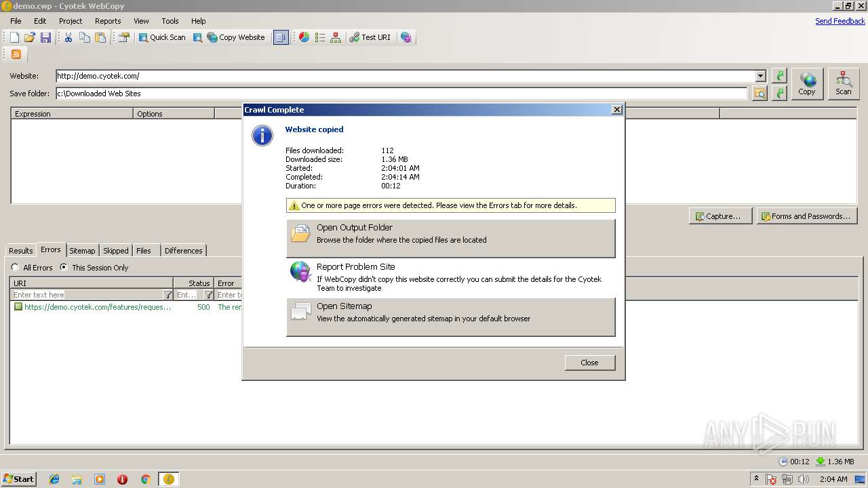Click the Windows Start button
The image size is (868, 488).
coord(18,479)
